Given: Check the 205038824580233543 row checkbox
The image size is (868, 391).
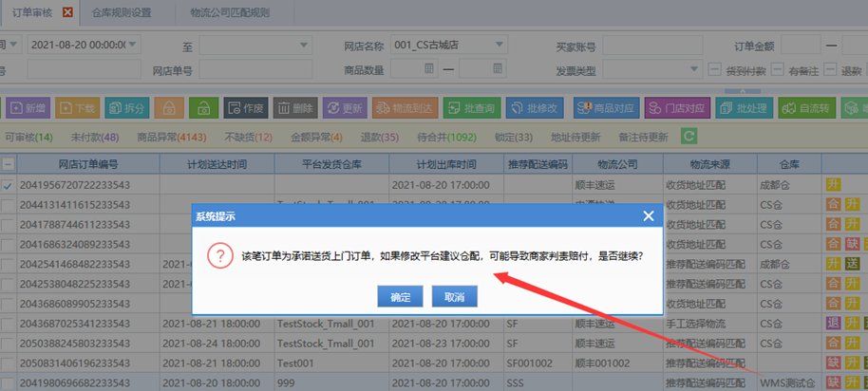Looking at the screenshot, I should pyautogui.click(x=8, y=343).
